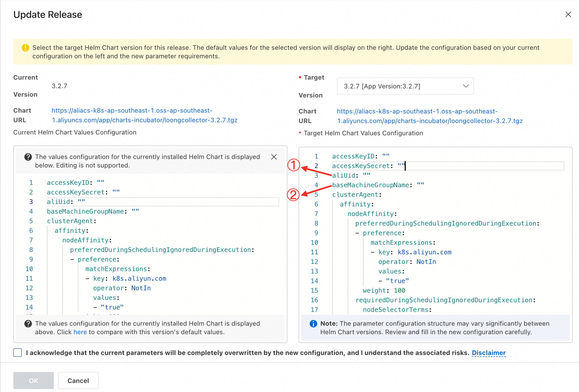Click the chevron arrow of version selector
This screenshot has height=392, width=579.
click(466, 86)
